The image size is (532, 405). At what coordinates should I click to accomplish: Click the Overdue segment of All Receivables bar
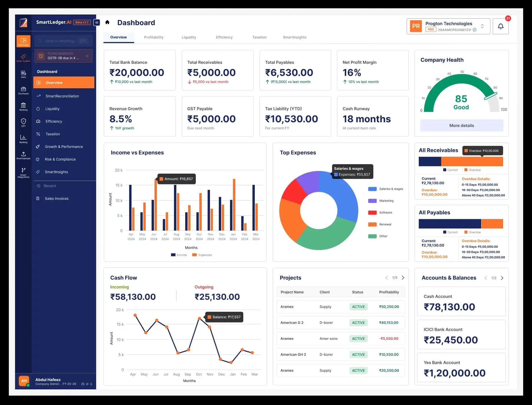[472, 161]
